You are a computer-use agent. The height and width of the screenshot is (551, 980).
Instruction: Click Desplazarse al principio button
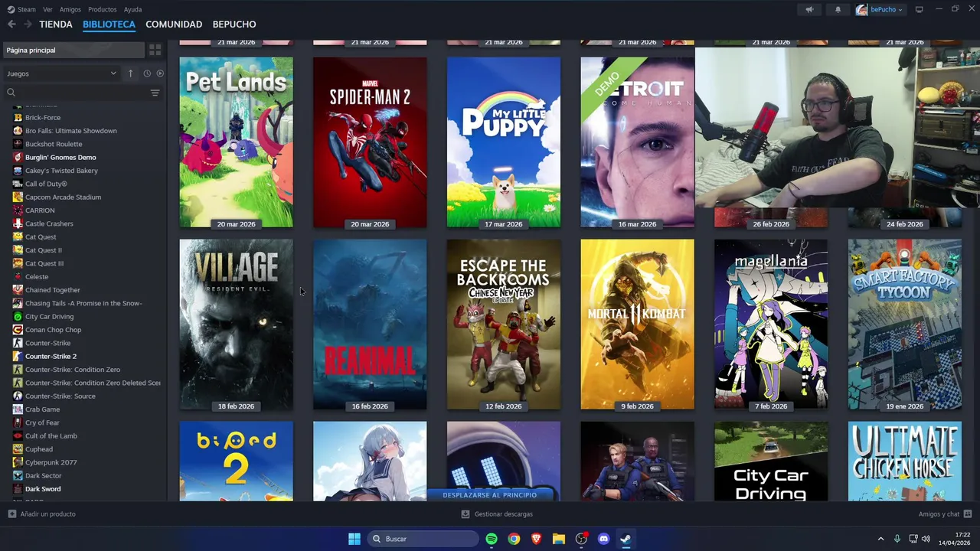490,494
